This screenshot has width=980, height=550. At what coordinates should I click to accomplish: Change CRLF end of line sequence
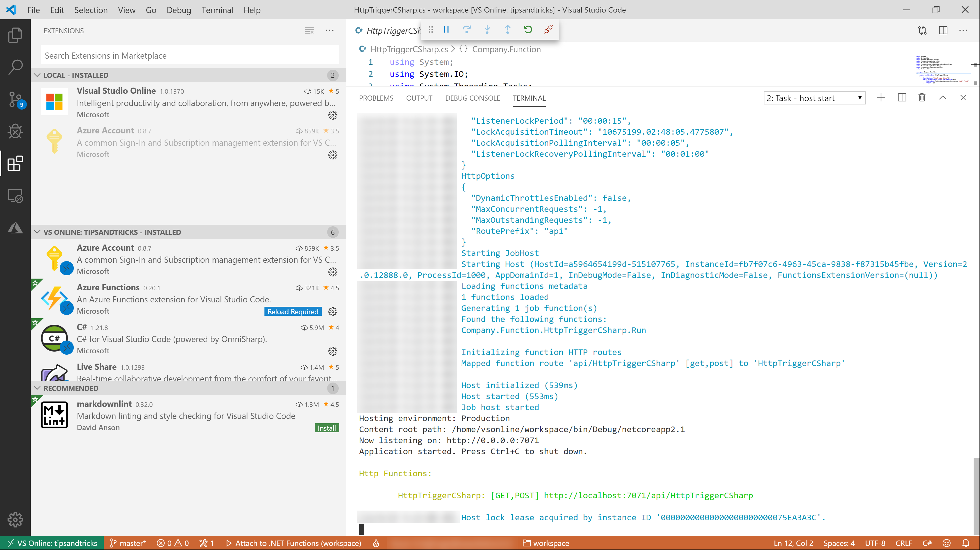[903, 543]
